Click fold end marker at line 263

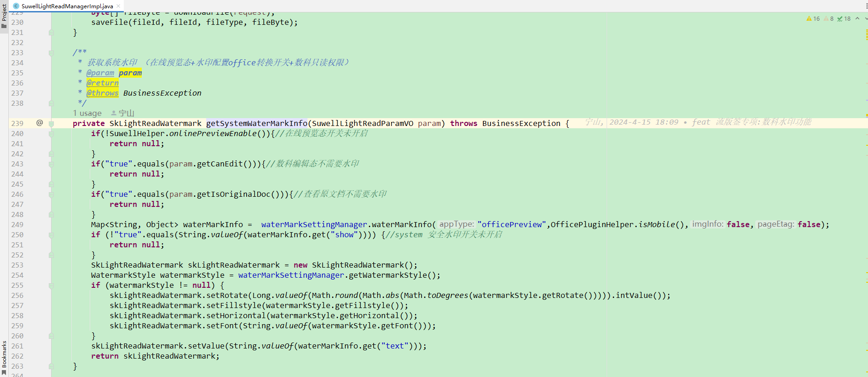51,366
